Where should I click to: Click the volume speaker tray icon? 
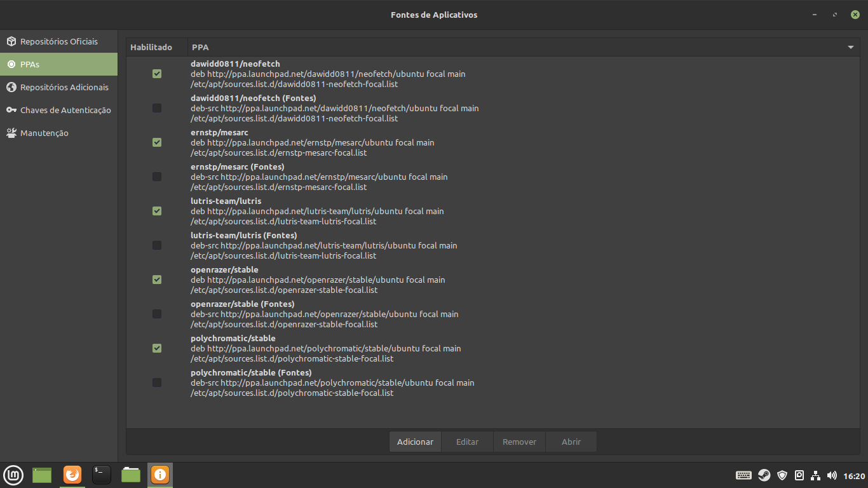[832, 475]
